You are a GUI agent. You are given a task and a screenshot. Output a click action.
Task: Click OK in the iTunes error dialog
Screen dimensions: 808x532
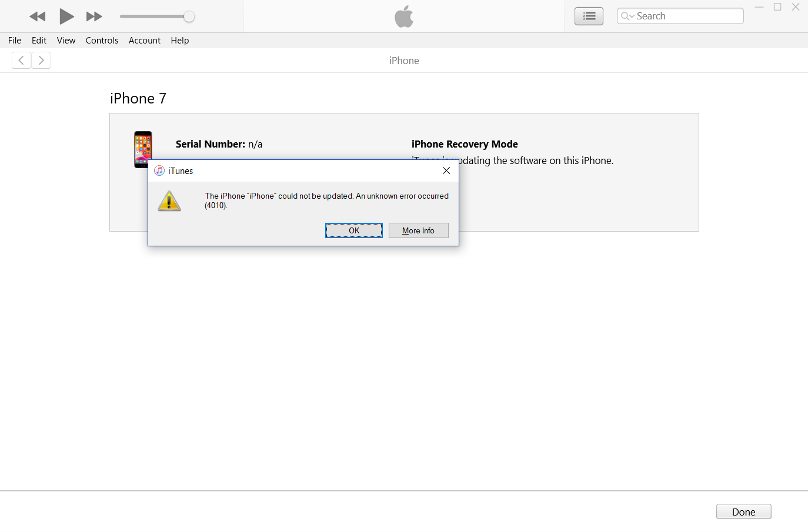pyautogui.click(x=354, y=230)
